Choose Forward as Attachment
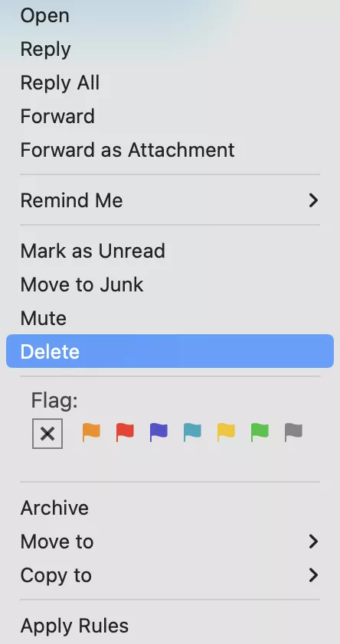340x644 pixels. click(x=170, y=150)
